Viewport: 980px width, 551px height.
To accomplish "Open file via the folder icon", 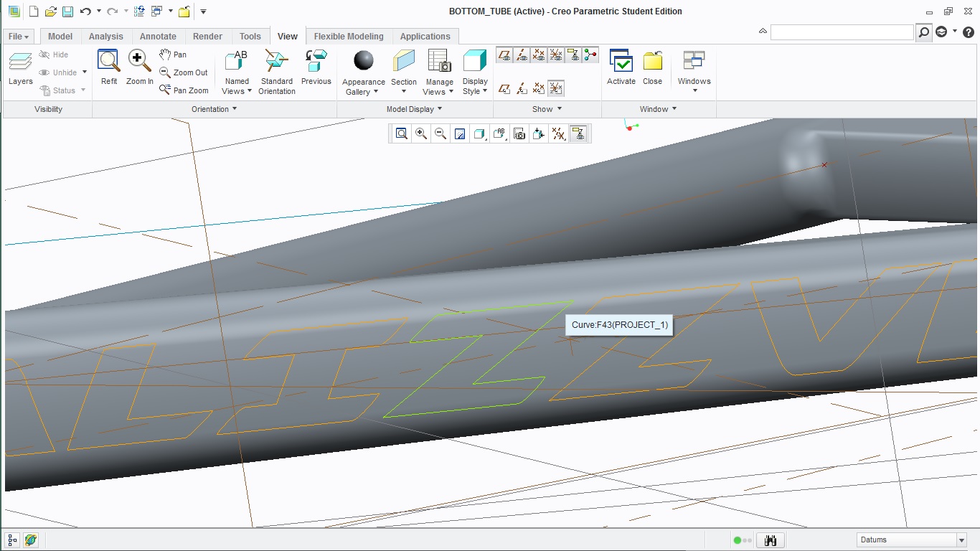I will point(50,11).
